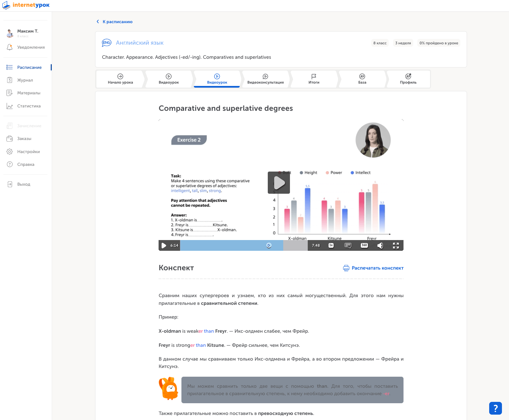The width and height of the screenshot is (509, 420).
Task: Click the blue help question mark button
Action: 495,408
